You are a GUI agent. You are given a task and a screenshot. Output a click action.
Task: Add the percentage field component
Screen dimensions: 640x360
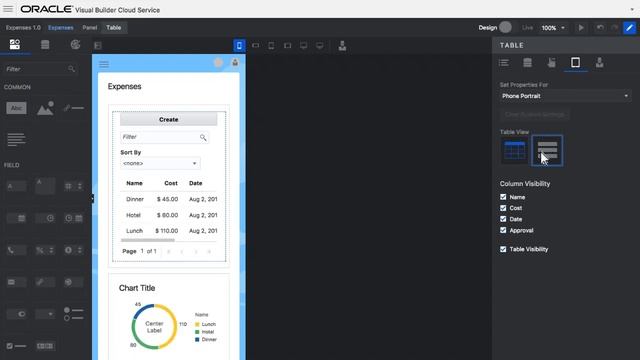[45, 250]
